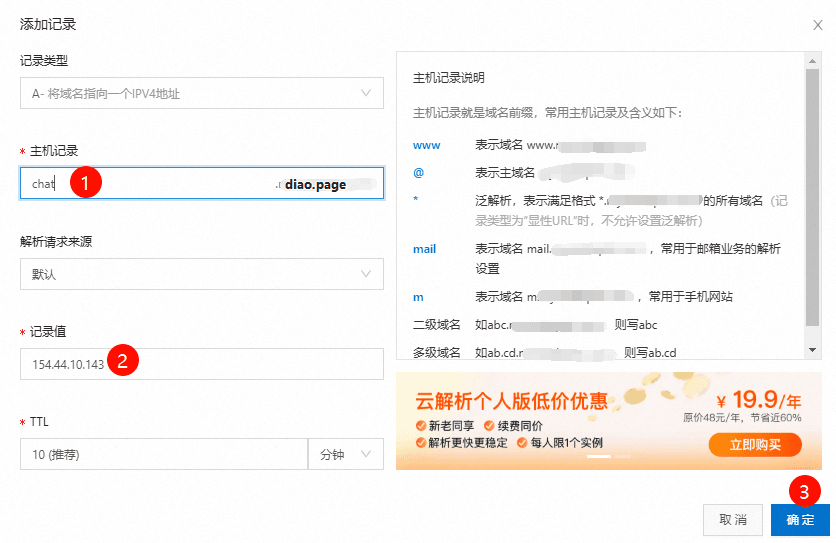Click the 立即购买 button in banner
This screenshot has width=836, height=543.
tap(755, 444)
